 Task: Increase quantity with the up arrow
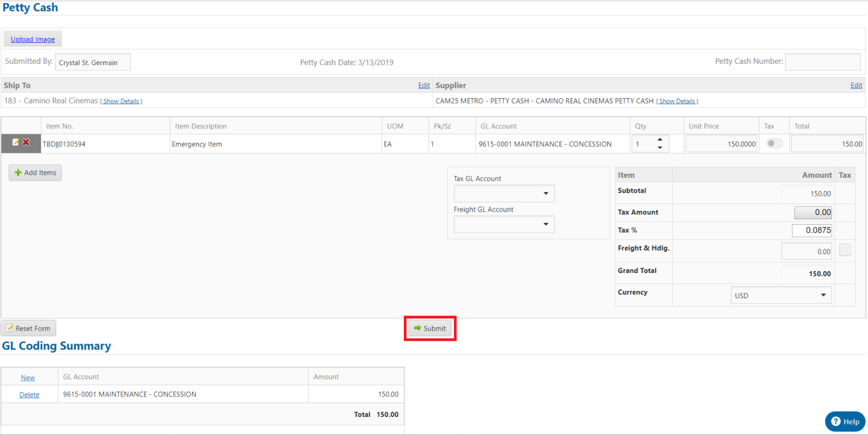(660, 140)
